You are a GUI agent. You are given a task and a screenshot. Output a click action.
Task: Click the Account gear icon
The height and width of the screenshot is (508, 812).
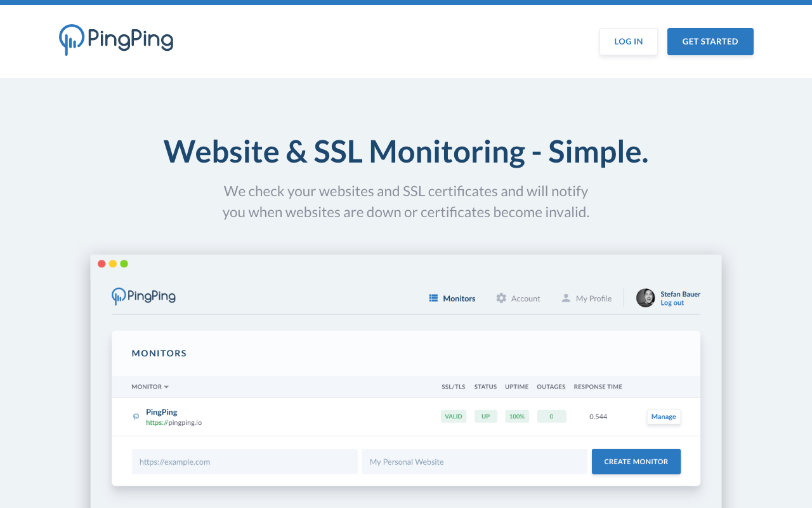[x=501, y=298]
